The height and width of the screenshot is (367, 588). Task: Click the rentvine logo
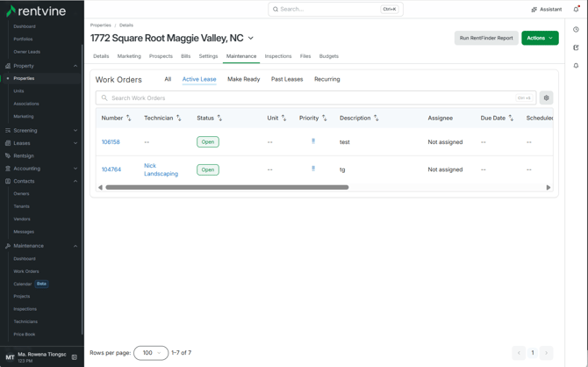pyautogui.click(x=36, y=11)
